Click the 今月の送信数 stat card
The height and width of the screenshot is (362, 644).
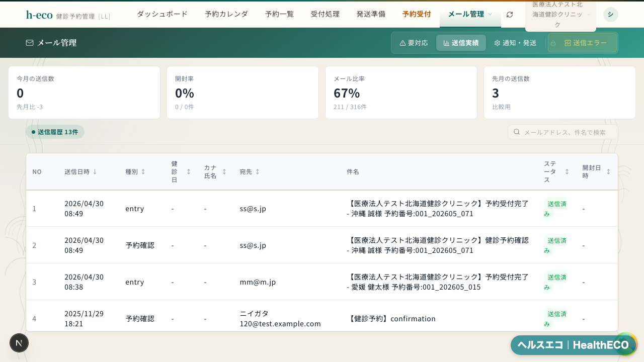[x=84, y=93]
